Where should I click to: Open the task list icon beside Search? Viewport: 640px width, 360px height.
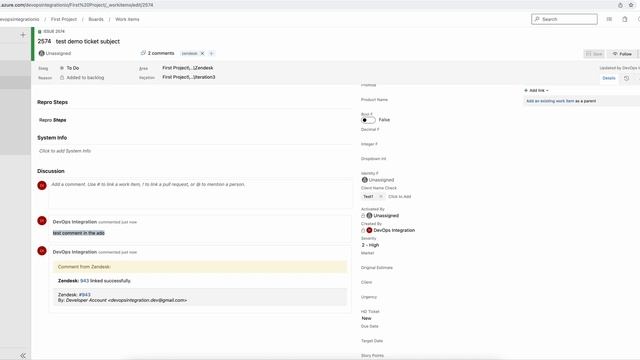[x=609, y=19]
